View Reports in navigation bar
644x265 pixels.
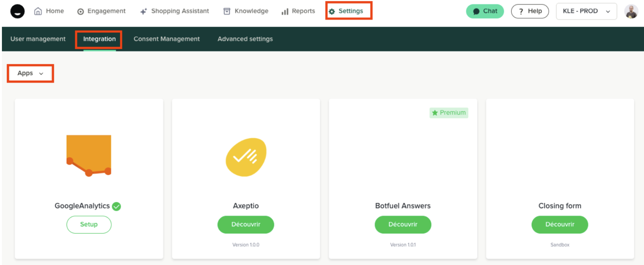pyautogui.click(x=298, y=11)
